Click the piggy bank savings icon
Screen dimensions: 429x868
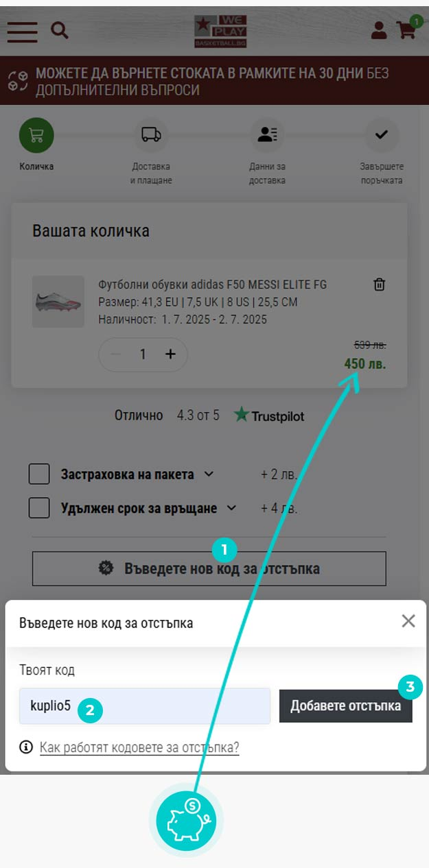186,819
